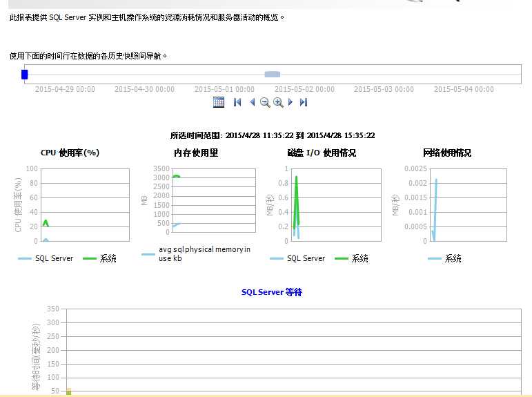Viewport: 532px width, 397px height.
Task: Click the CPU usage chart plot
Action: 85,205
